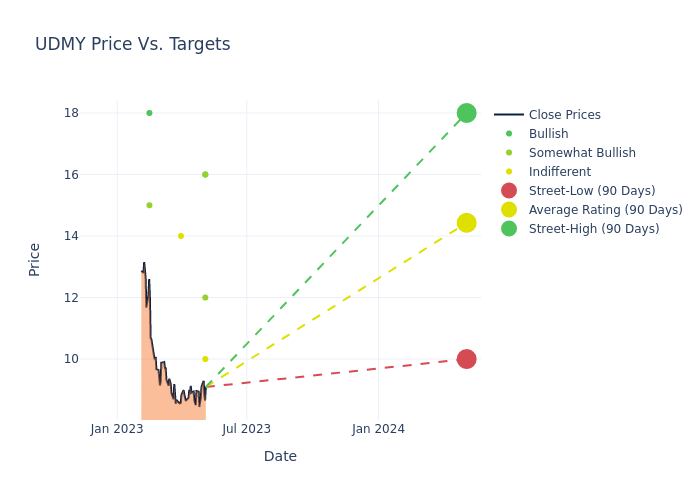Click Street-High (90 Days) legend label
Image resolution: width=700 pixels, height=500 pixels.
point(593,229)
